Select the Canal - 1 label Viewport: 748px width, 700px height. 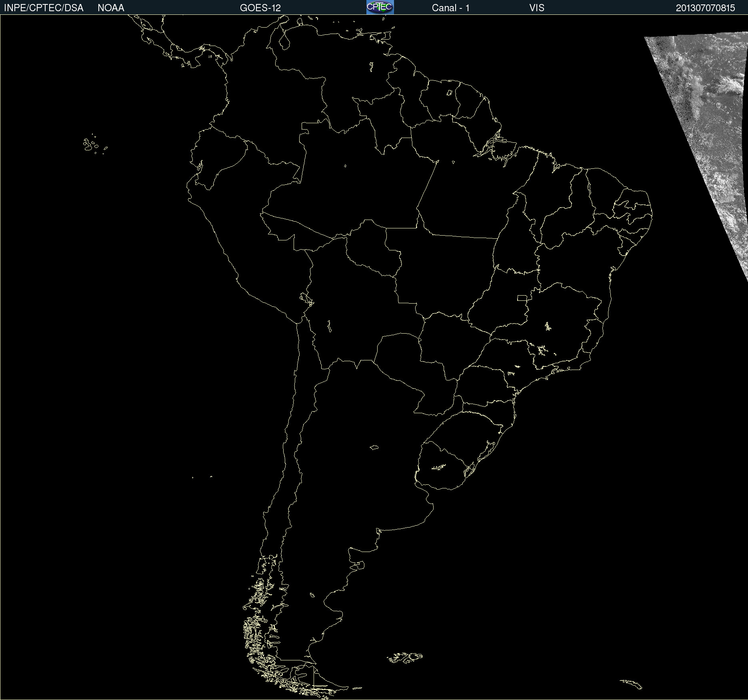[451, 8]
